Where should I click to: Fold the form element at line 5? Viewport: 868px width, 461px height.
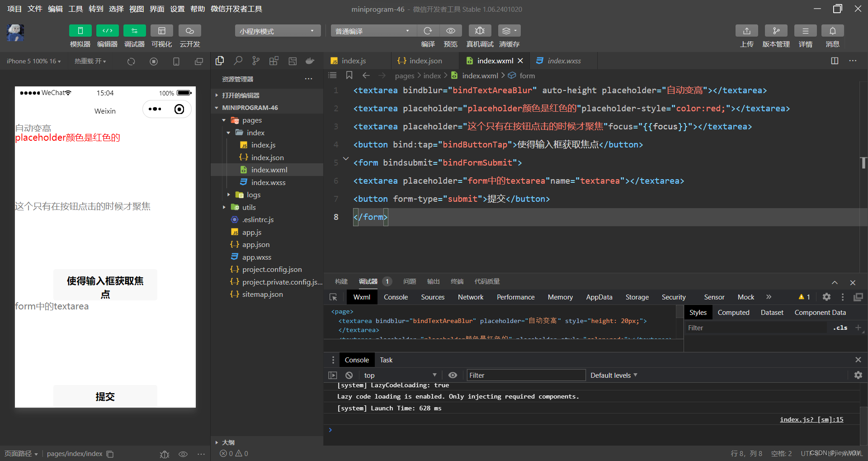[346, 159]
